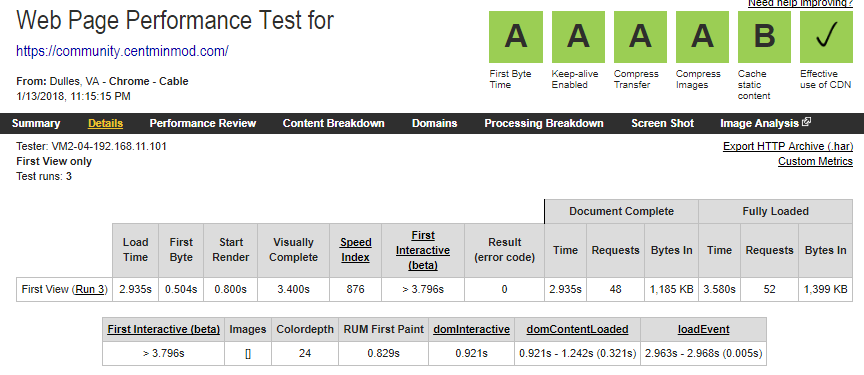Open the Run 3 link
The height and width of the screenshot is (375, 864).
[x=91, y=289]
